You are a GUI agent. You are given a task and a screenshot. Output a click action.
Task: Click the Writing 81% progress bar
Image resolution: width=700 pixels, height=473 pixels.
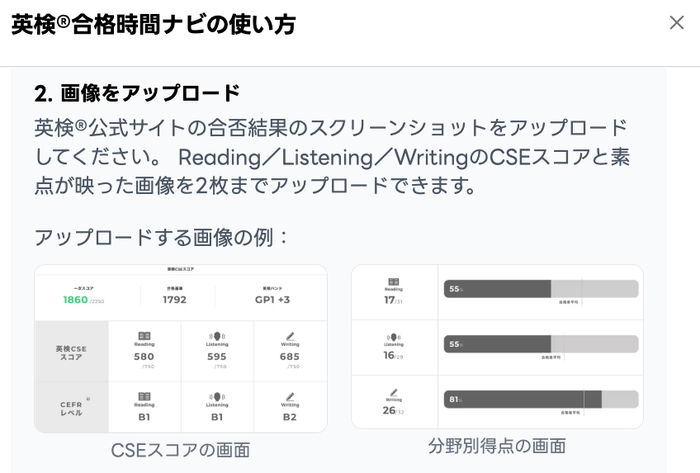[540, 399]
